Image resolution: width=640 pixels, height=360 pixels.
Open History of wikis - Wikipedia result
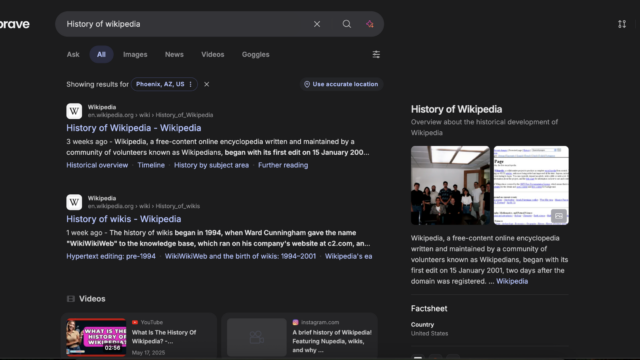pyautogui.click(x=124, y=219)
